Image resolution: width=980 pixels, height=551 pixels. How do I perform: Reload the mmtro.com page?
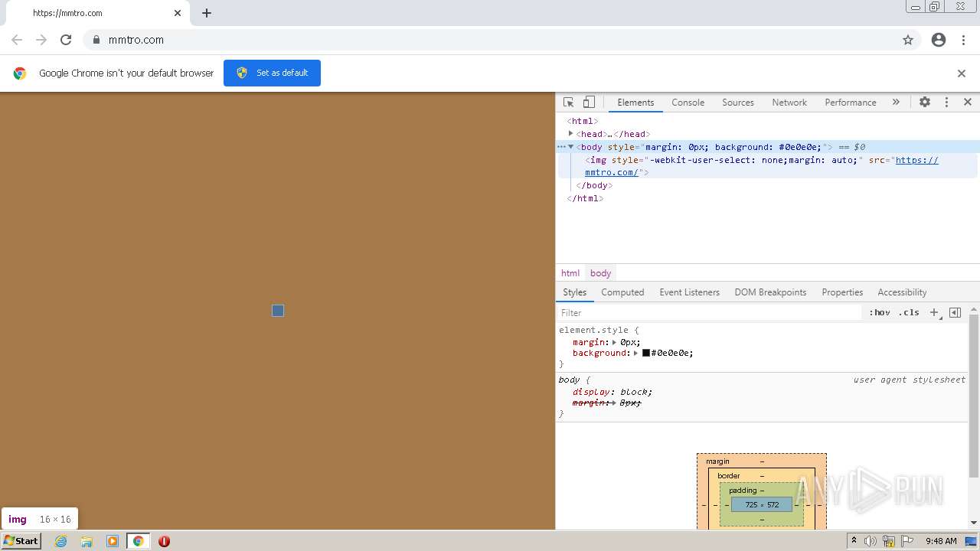pyautogui.click(x=66, y=40)
